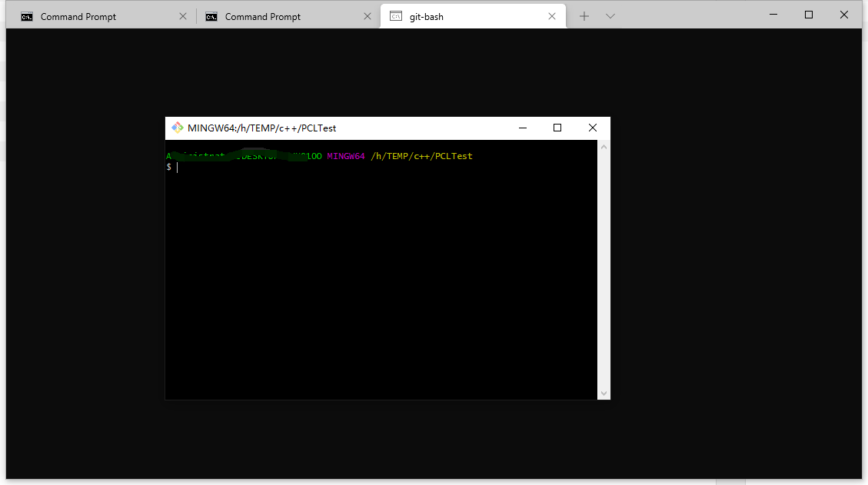Click the MINGW64 window title text
The width and height of the screenshot is (868, 485).
pos(262,128)
